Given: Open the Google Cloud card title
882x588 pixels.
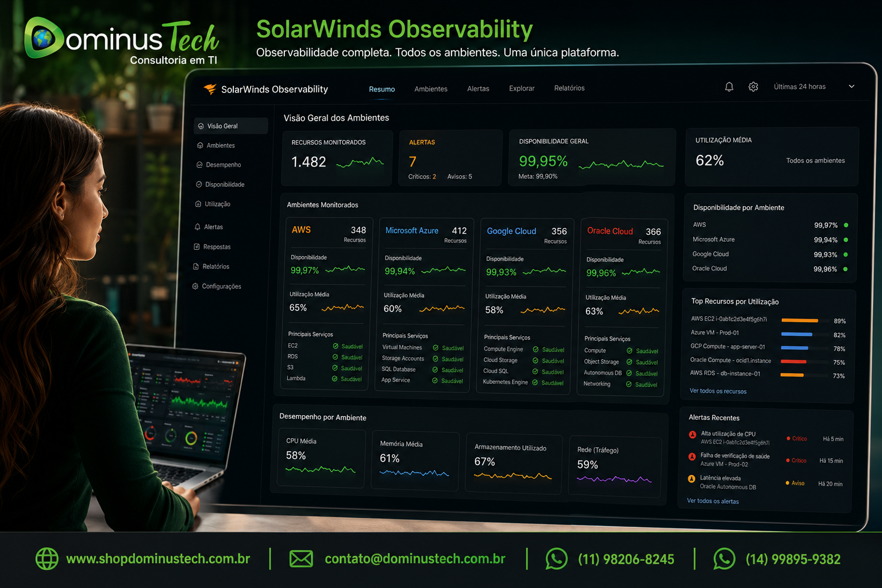Looking at the screenshot, I should coord(511,231).
